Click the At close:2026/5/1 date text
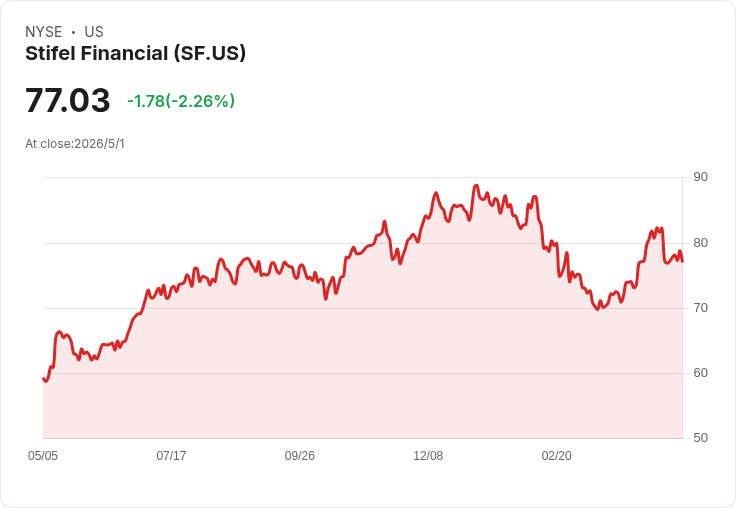 pyautogui.click(x=75, y=144)
